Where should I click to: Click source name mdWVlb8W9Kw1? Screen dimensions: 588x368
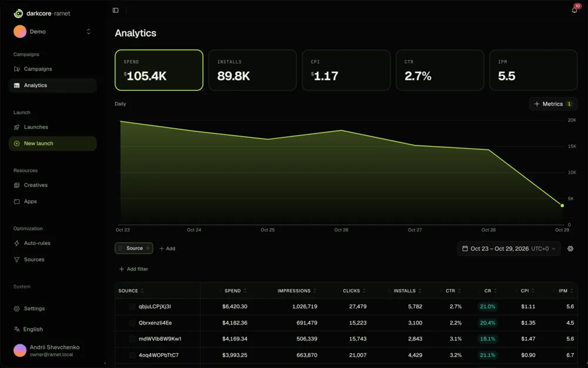(x=160, y=339)
